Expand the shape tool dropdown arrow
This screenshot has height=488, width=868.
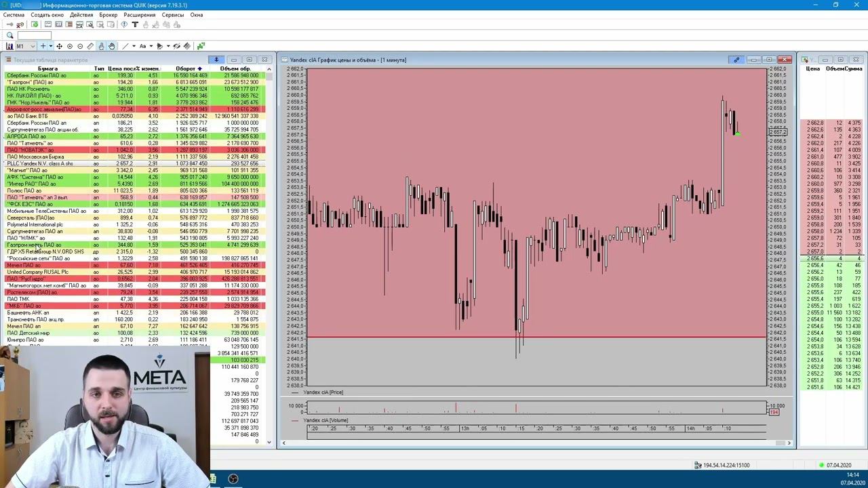click(x=168, y=46)
